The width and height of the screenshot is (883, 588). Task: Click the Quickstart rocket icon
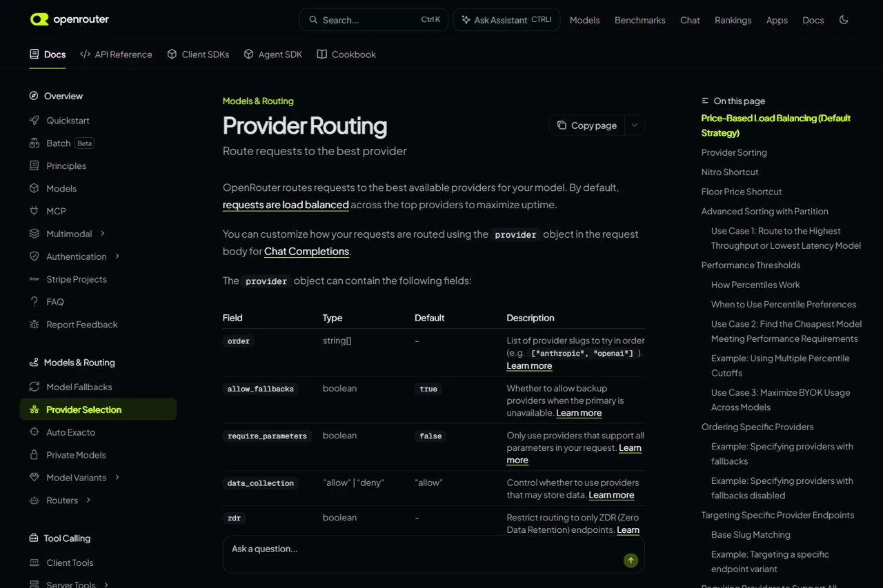34,121
